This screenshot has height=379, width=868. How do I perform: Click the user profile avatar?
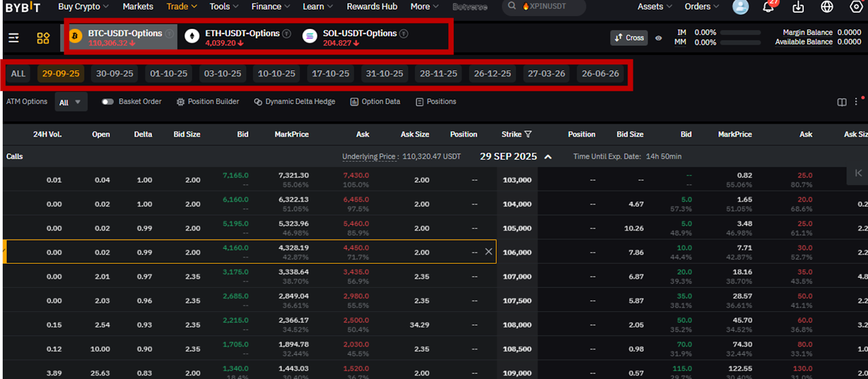click(x=741, y=7)
